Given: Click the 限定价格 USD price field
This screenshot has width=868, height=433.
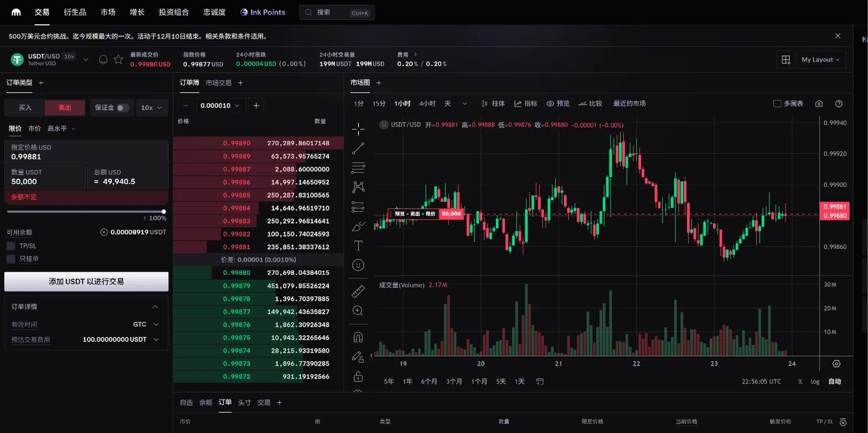Looking at the screenshot, I should [x=86, y=152].
